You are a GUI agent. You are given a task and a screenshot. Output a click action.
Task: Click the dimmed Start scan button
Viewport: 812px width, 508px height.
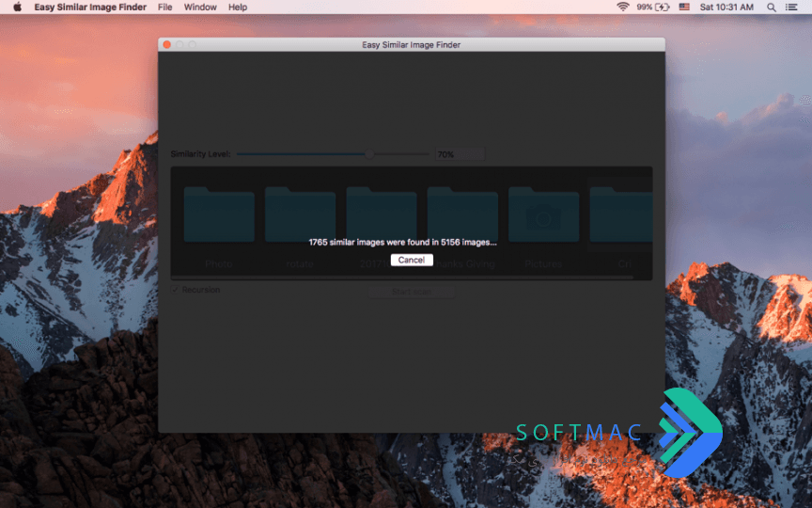pyautogui.click(x=412, y=292)
